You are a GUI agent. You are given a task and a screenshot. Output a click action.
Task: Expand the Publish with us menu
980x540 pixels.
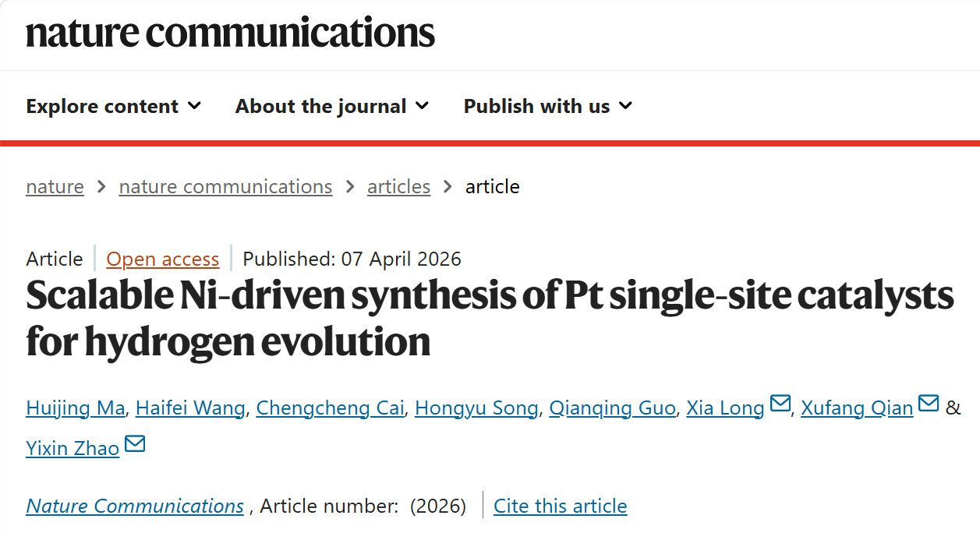click(x=548, y=106)
